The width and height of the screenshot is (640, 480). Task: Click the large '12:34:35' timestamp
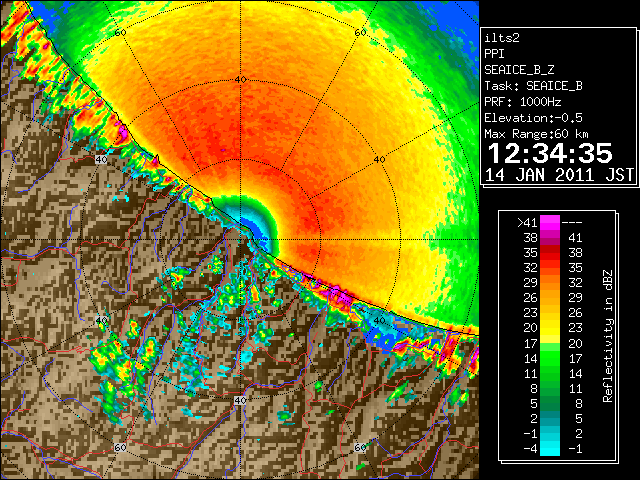click(550, 153)
